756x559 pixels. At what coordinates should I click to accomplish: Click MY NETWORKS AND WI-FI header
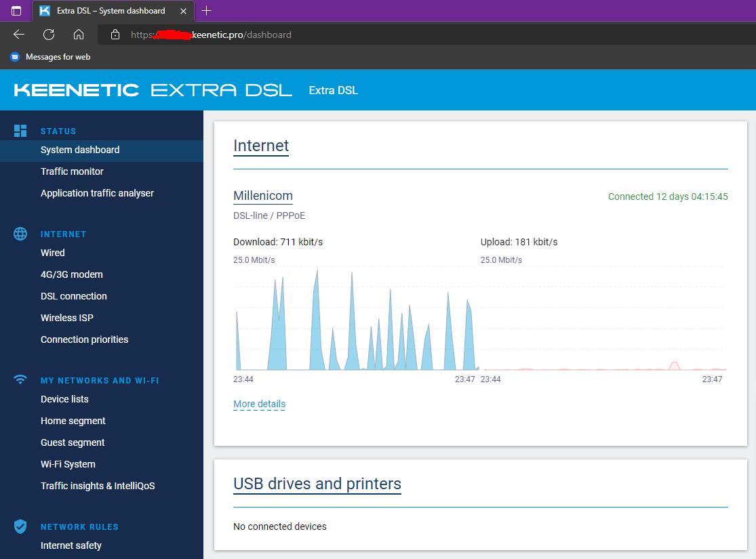click(x=100, y=381)
